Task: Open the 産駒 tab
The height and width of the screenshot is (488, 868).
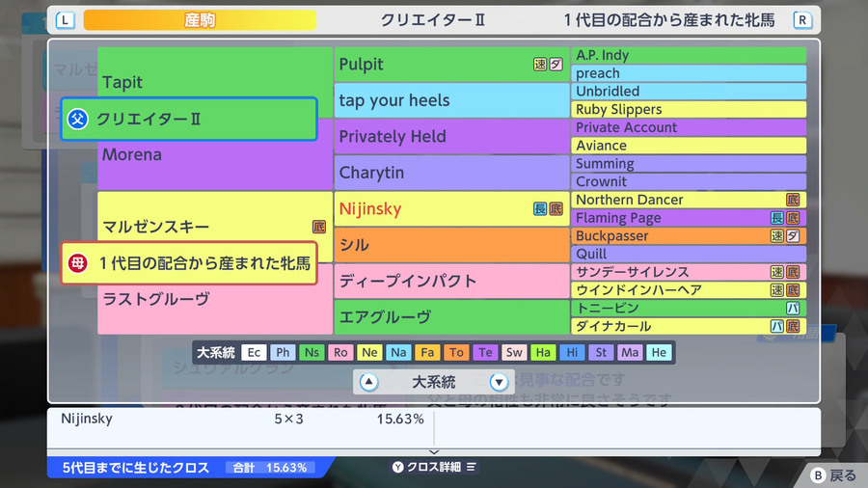Action: [200, 20]
